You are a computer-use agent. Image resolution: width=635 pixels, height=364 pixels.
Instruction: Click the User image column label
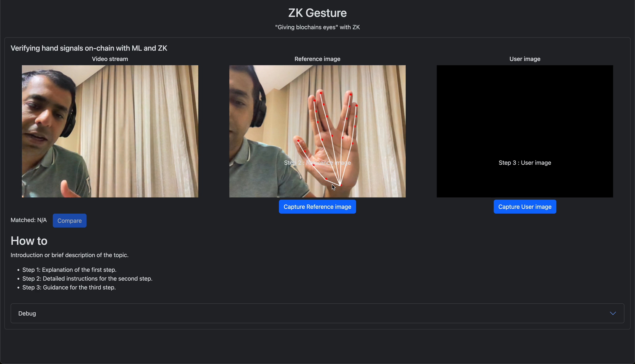tap(525, 59)
